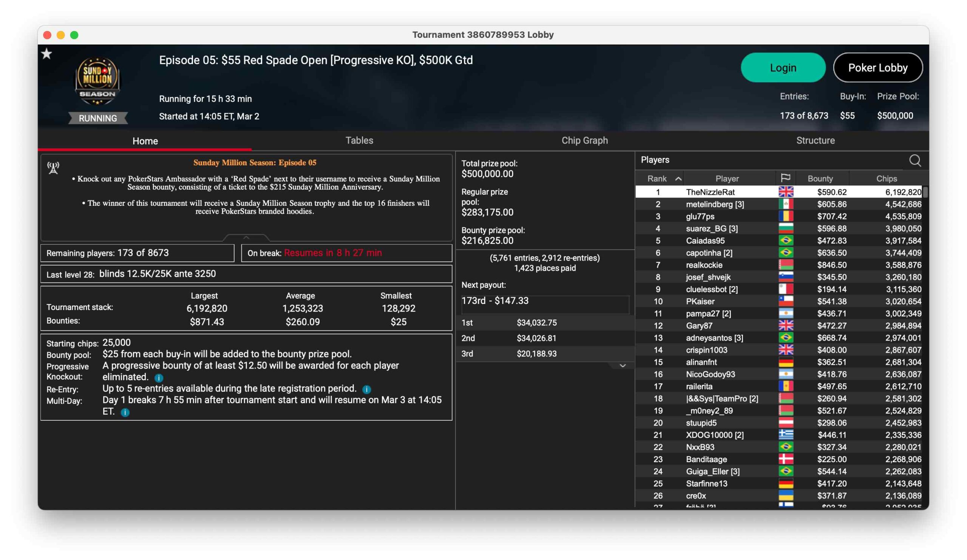
Task: Click the favorite star icon
Action: coord(46,54)
